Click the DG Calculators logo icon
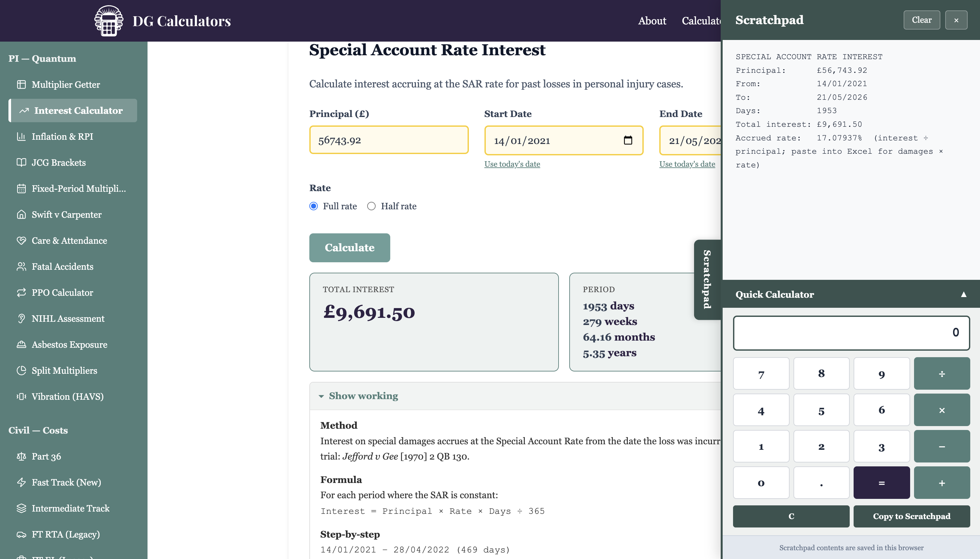Image resolution: width=980 pixels, height=559 pixels. (x=109, y=21)
